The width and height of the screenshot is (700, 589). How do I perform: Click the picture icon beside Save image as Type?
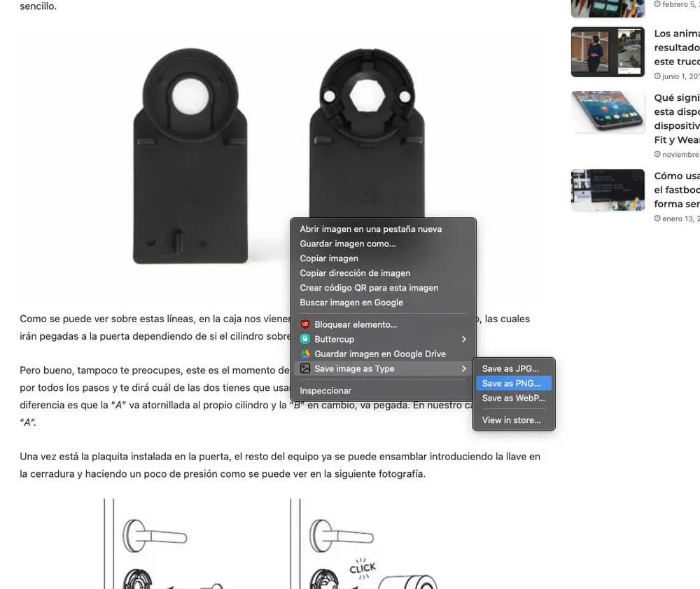pyautogui.click(x=305, y=368)
